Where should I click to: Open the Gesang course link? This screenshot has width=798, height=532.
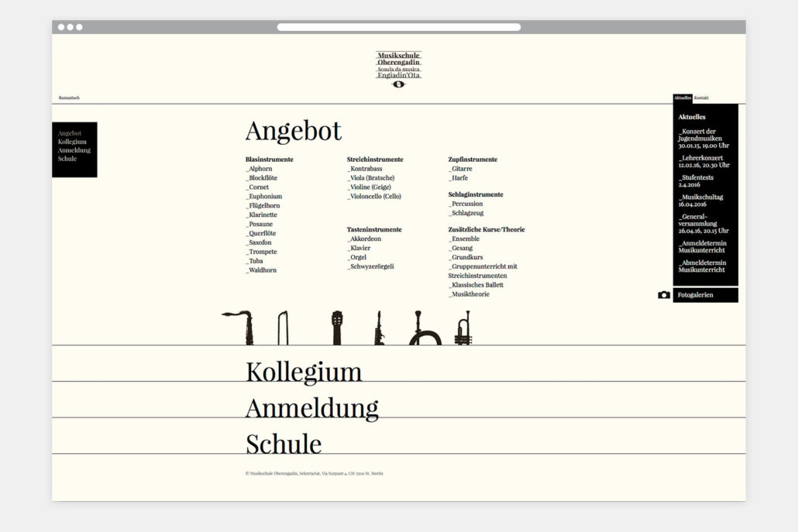(460, 249)
